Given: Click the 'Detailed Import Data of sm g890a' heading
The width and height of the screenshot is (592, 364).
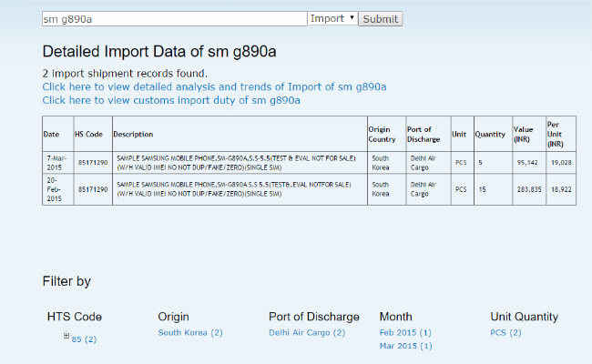Looking at the screenshot, I should 159,52.
